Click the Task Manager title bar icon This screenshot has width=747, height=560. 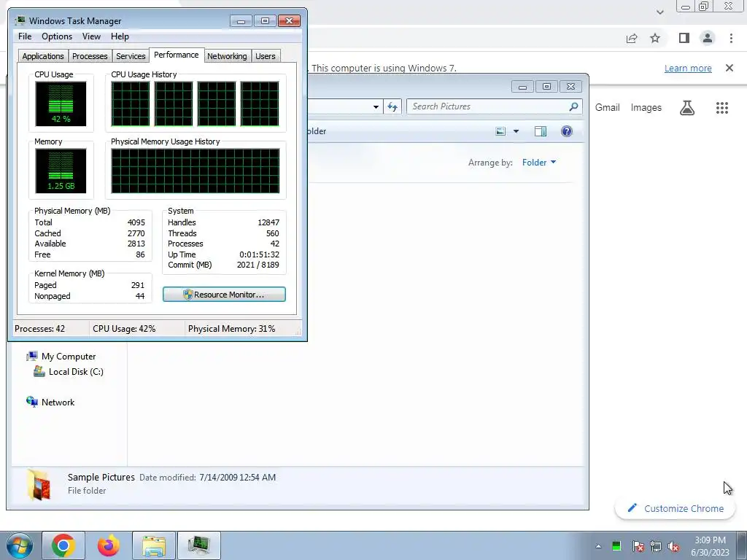(x=20, y=20)
